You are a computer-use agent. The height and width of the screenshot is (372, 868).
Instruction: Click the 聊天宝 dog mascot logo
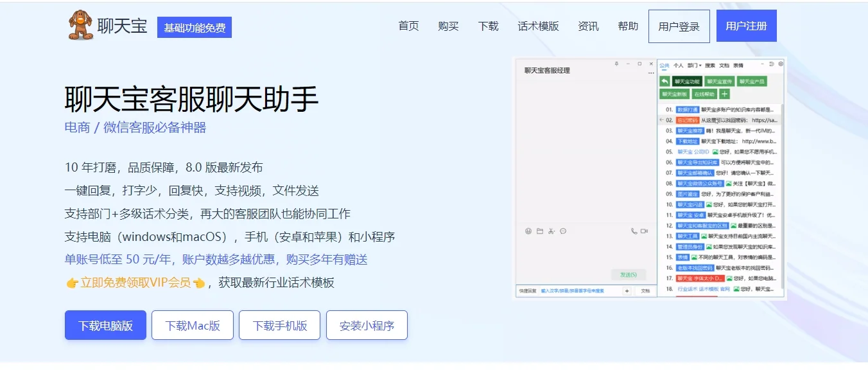click(x=81, y=25)
